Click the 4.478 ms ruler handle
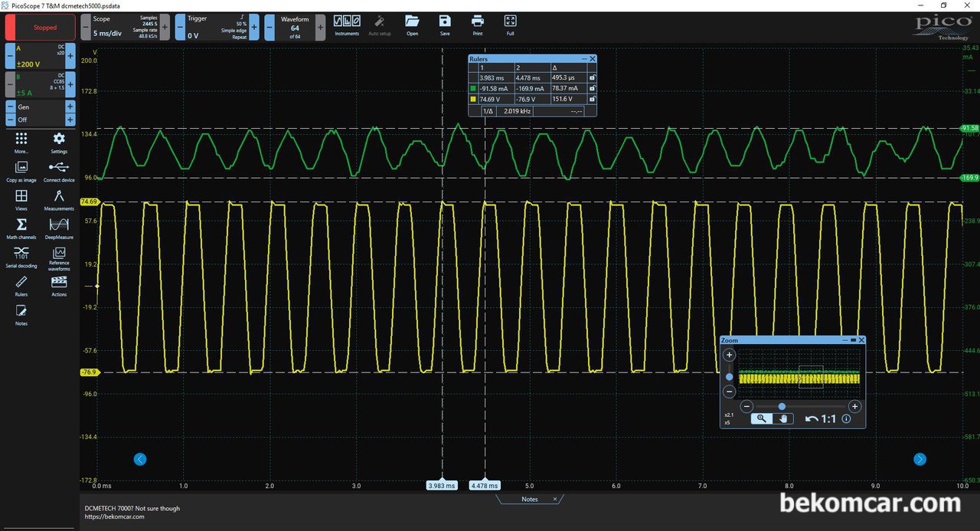980x531 pixels. click(x=485, y=485)
